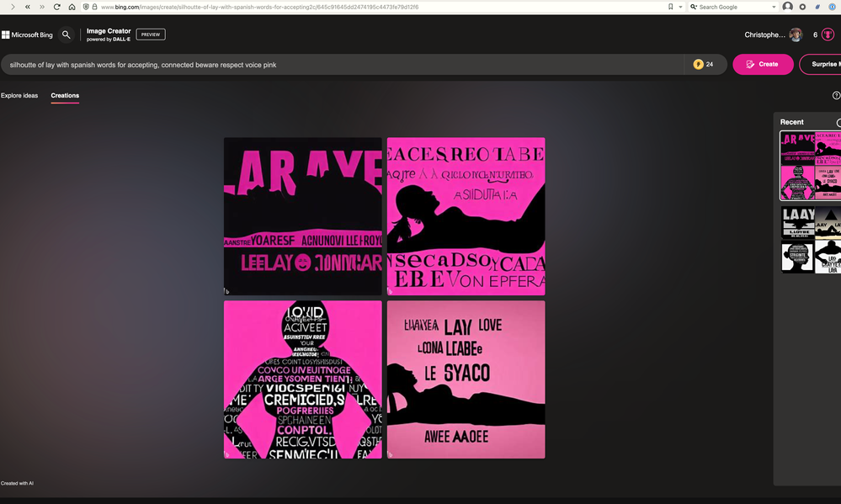Open the head silhouette with words recent thumbnail
The width and height of the screenshot is (841, 504).
(x=798, y=257)
